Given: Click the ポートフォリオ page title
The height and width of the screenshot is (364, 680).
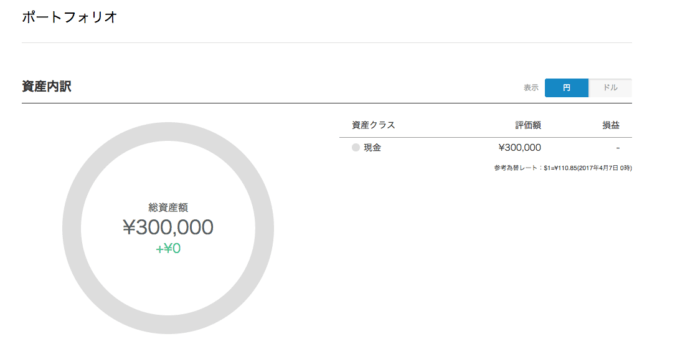Looking at the screenshot, I should (69, 17).
